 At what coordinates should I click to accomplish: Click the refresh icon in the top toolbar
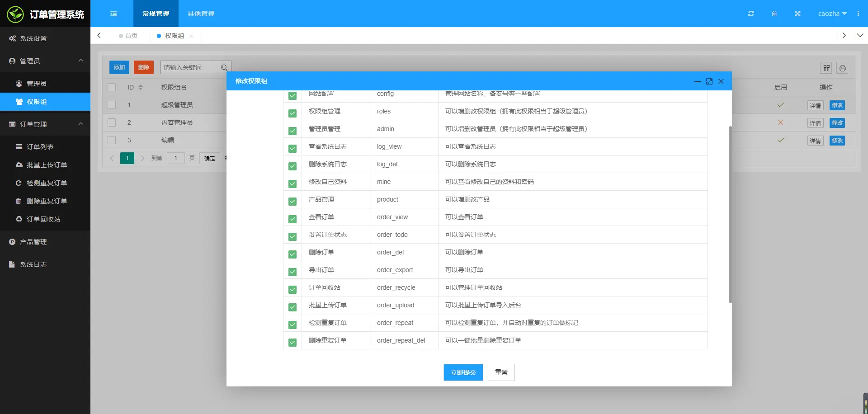coord(751,14)
